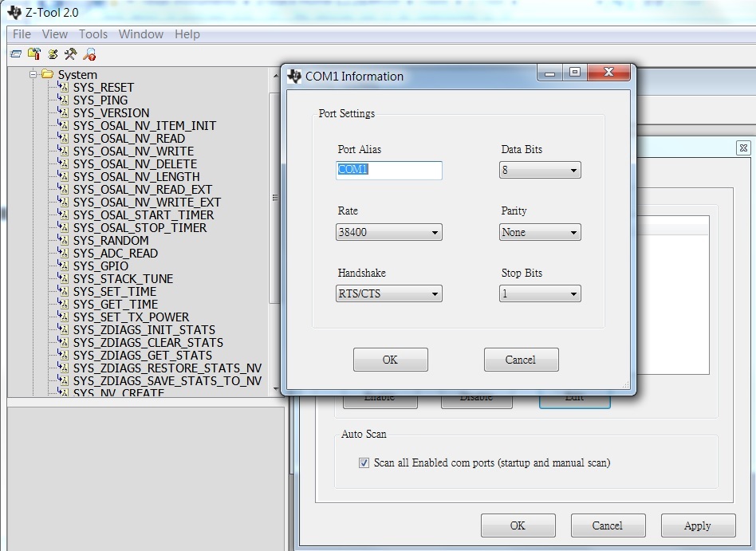This screenshot has height=551, width=756.
Task: Click Apply in the background settings window
Action: pos(698,525)
